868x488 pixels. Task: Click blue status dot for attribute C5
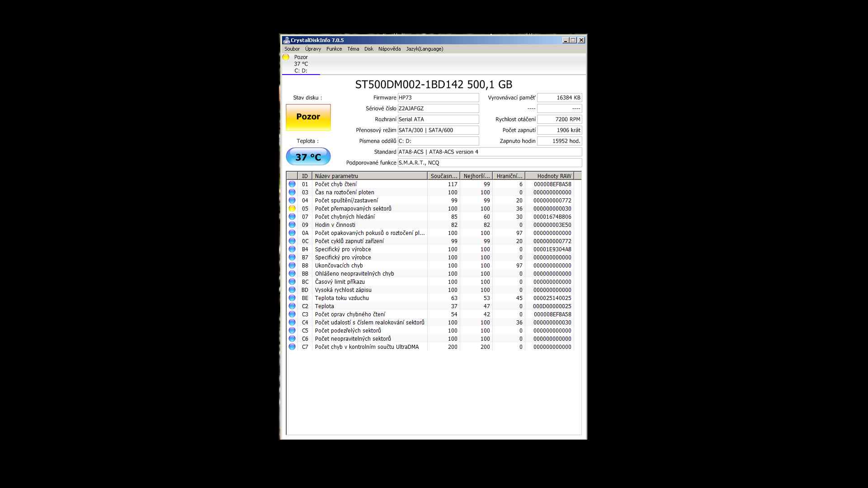pos(292,331)
